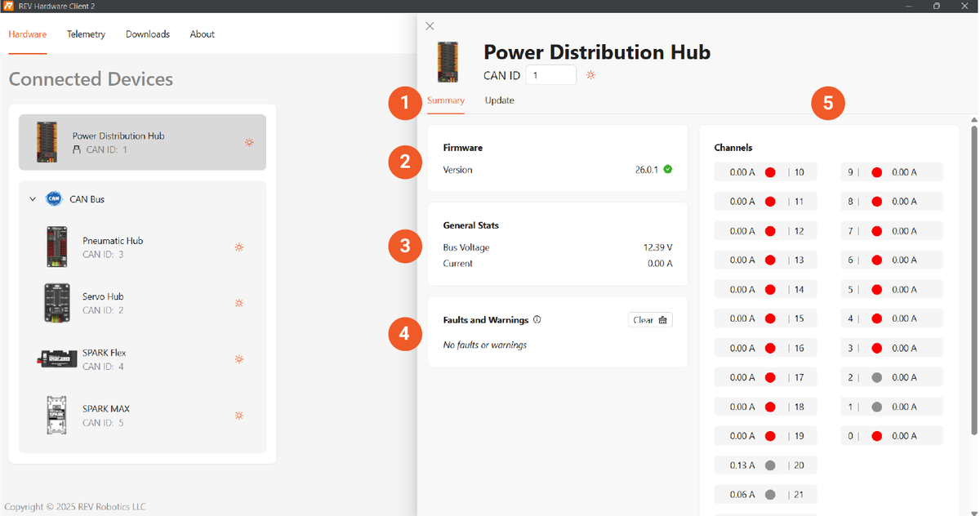
Task: Click the blink icon beside SPARK Flex
Action: (239, 359)
